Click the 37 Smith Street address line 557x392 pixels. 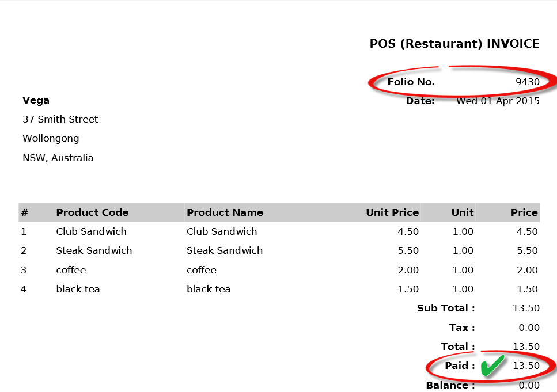[x=60, y=119]
